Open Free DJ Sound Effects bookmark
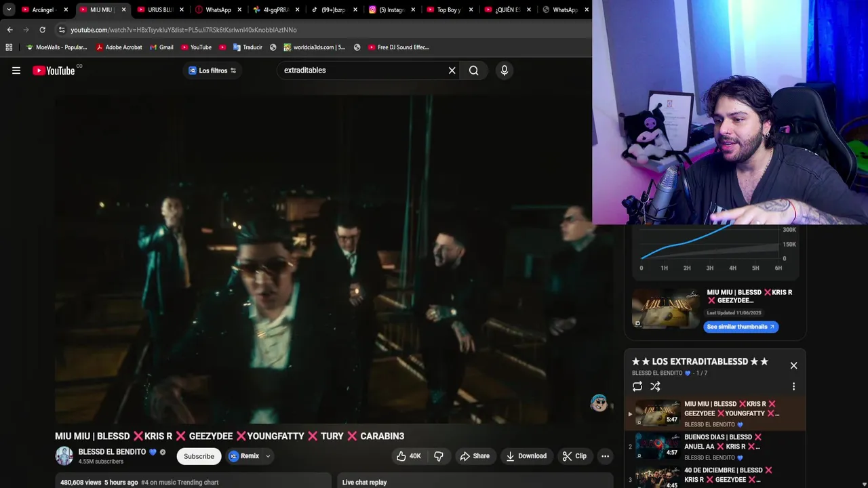Image resolution: width=868 pixels, height=488 pixels. pos(399,47)
